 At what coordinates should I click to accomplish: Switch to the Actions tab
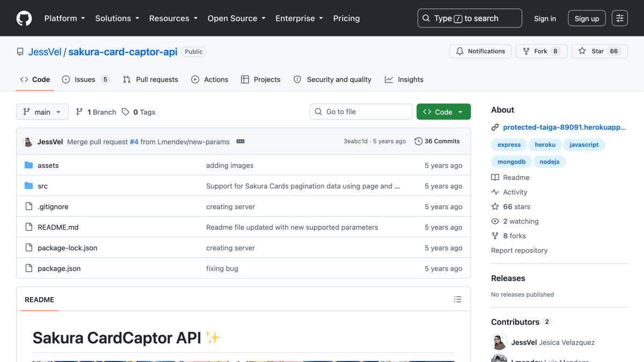[x=210, y=79]
